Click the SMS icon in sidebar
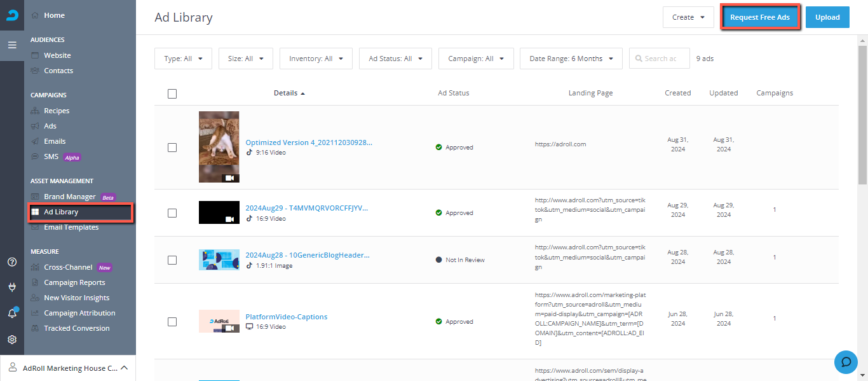This screenshot has height=381, width=868. click(35, 156)
